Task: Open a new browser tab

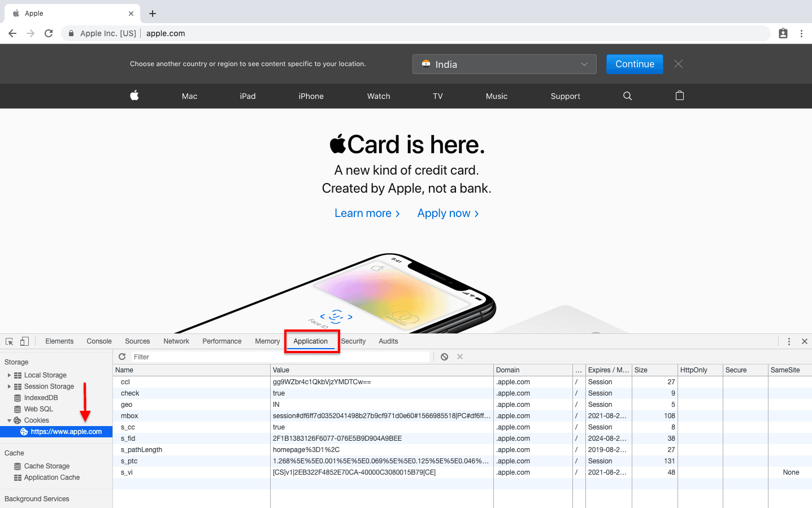Action: tap(153, 14)
